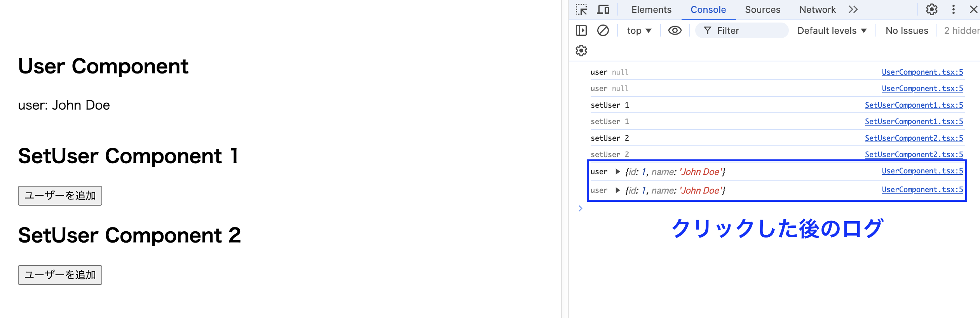
Task: Click ユーザーを追加 button under SetUser Component 1
Action: (60, 196)
